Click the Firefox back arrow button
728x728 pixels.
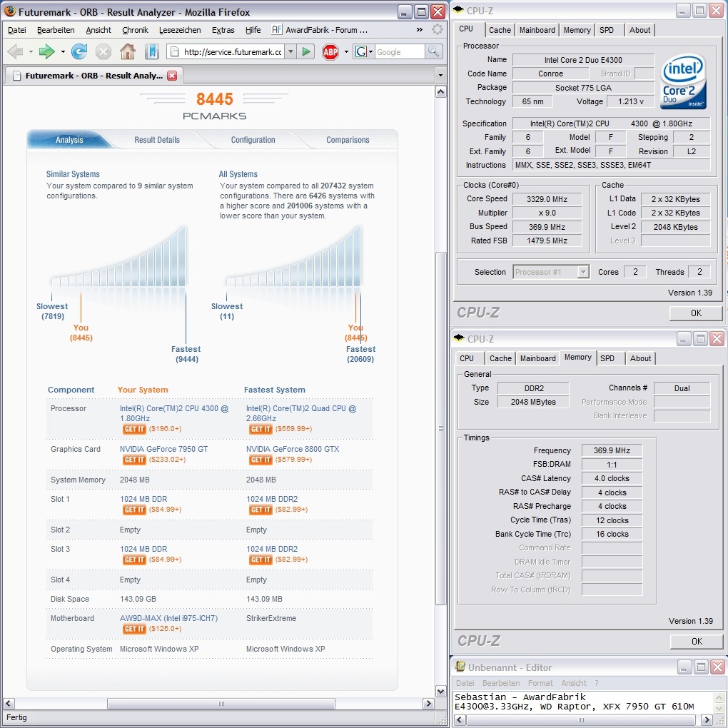click(15, 51)
